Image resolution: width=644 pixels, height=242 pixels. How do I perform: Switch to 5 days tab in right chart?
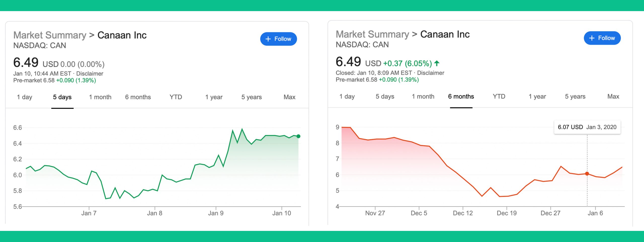(x=385, y=96)
